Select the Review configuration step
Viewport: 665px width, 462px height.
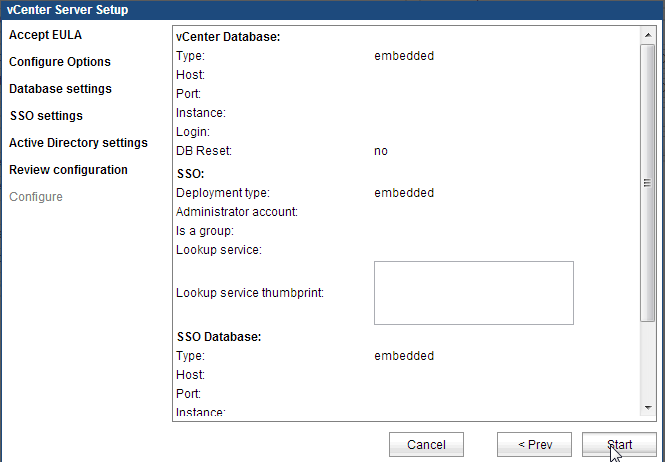(x=68, y=170)
